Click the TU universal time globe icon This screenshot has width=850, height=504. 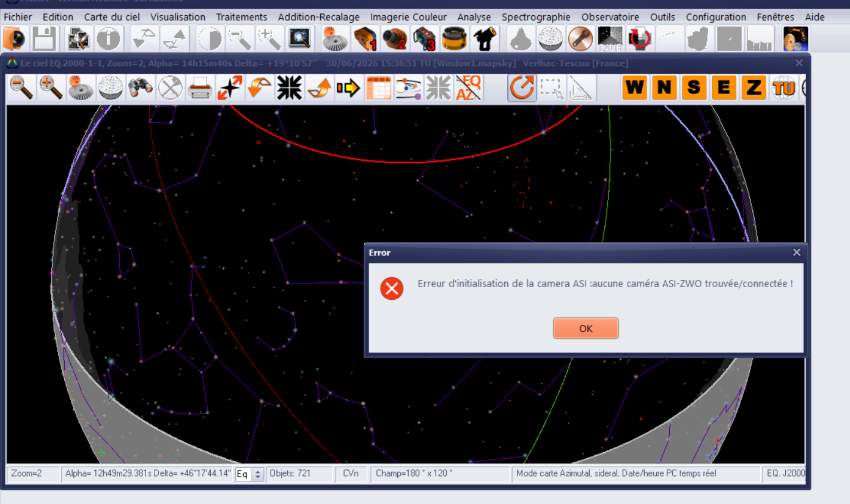(x=783, y=88)
